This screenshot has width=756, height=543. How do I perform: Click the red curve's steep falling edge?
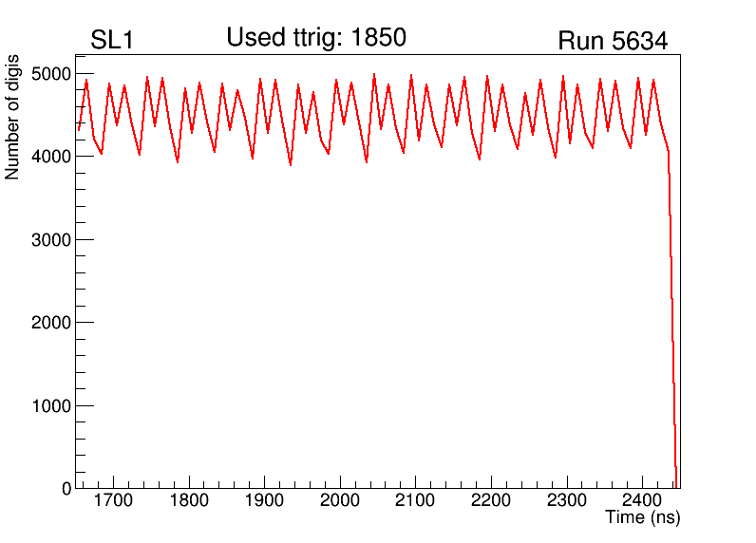tap(672, 313)
